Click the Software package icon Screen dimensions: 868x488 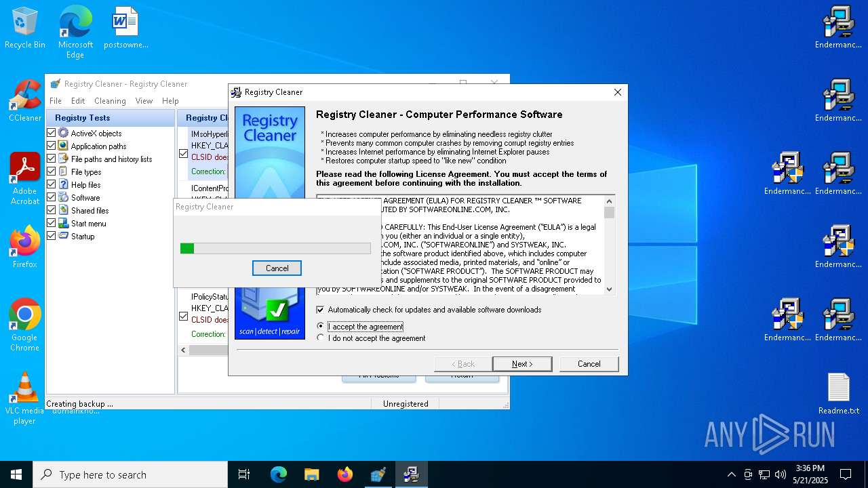click(63, 197)
